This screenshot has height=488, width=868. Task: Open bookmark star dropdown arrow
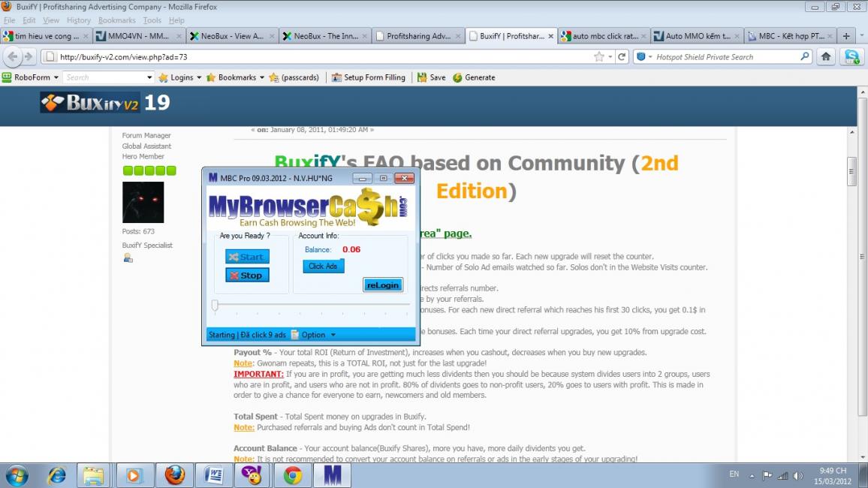point(610,56)
